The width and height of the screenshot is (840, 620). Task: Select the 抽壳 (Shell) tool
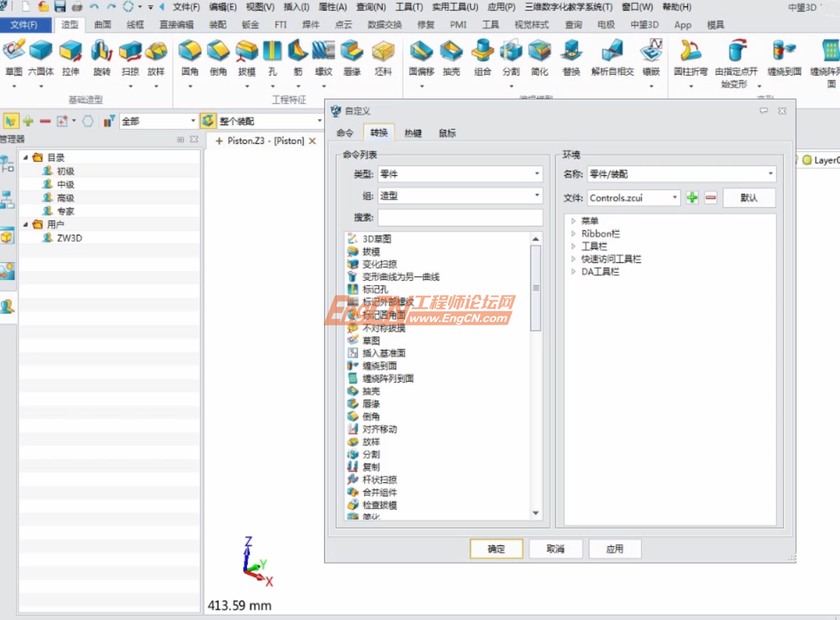pyautogui.click(x=451, y=61)
